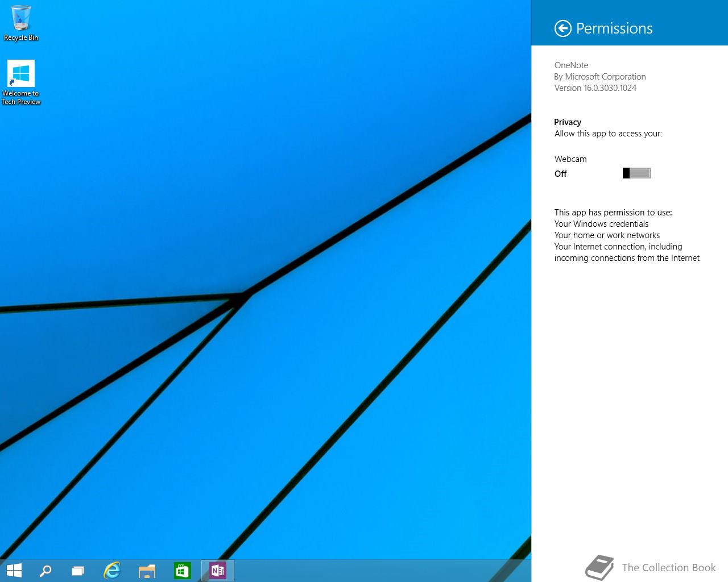Click 'Your Internet connection, including' text

[x=618, y=247]
